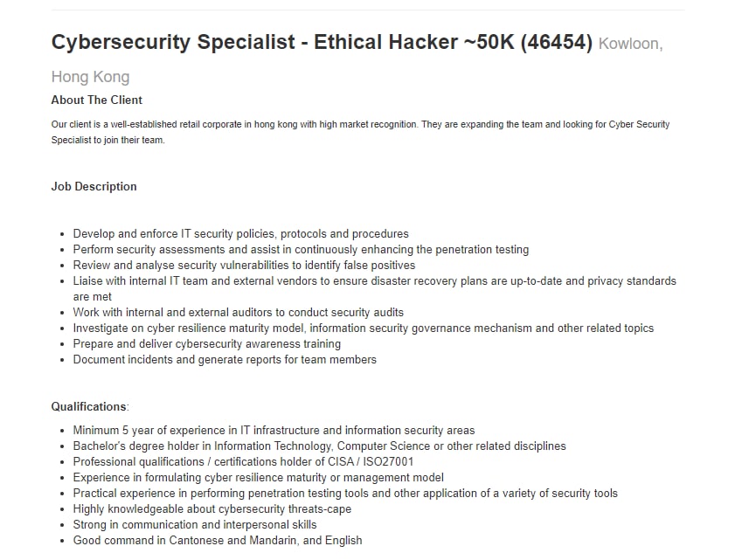This screenshot has width=735, height=560.
Task: Click bullet about conducting security audits
Action: (238, 313)
